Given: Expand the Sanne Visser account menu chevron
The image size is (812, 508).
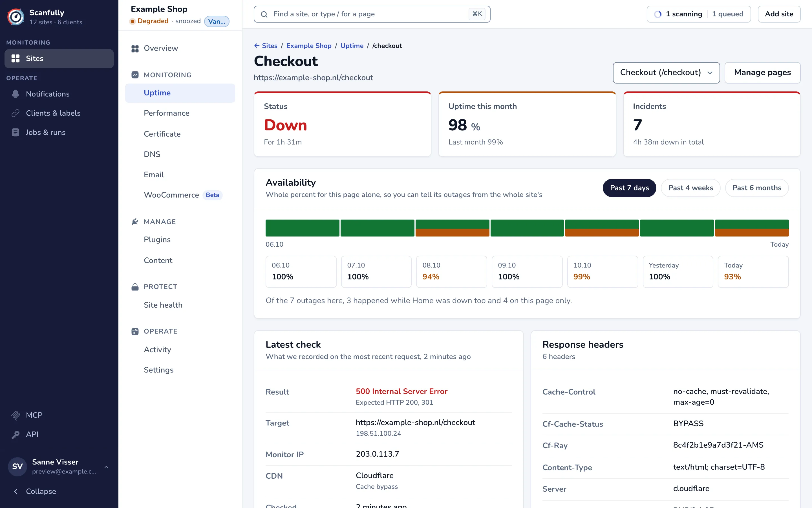Looking at the screenshot, I should click(x=106, y=467).
